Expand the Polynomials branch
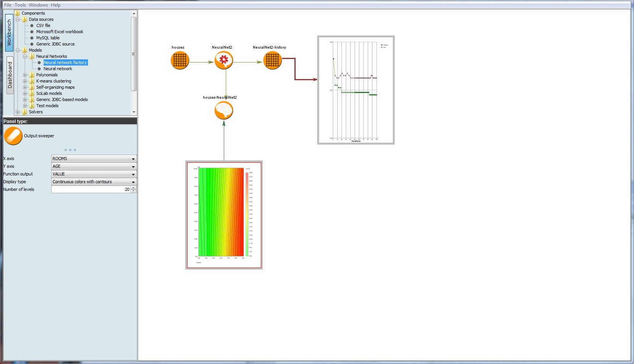This screenshot has width=634, height=364. click(25, 74)
